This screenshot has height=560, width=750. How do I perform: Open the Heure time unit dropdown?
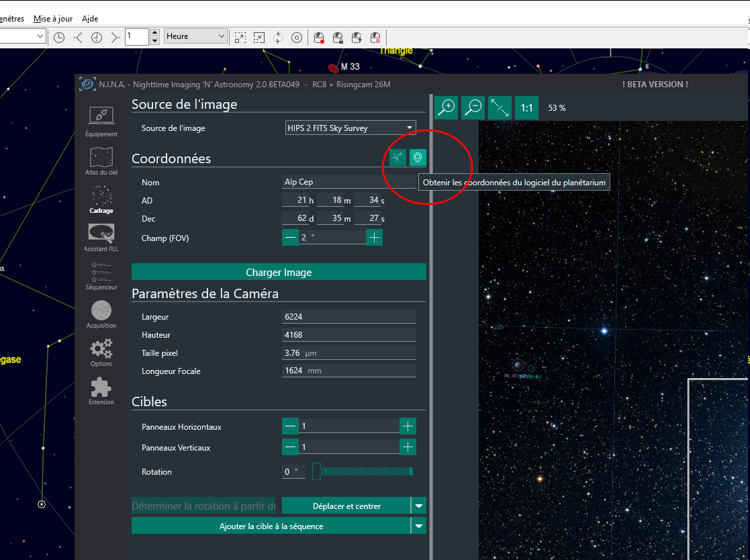195,36
